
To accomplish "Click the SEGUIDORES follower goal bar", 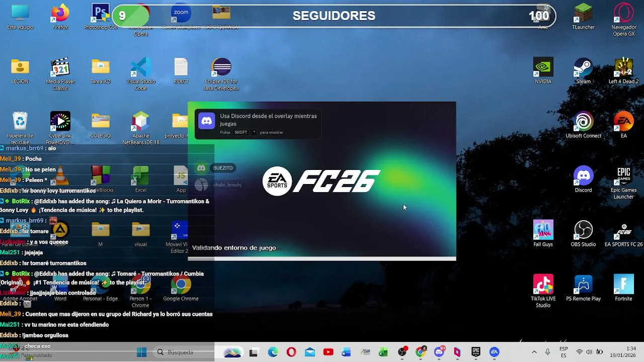I will [x=334, y=16].
